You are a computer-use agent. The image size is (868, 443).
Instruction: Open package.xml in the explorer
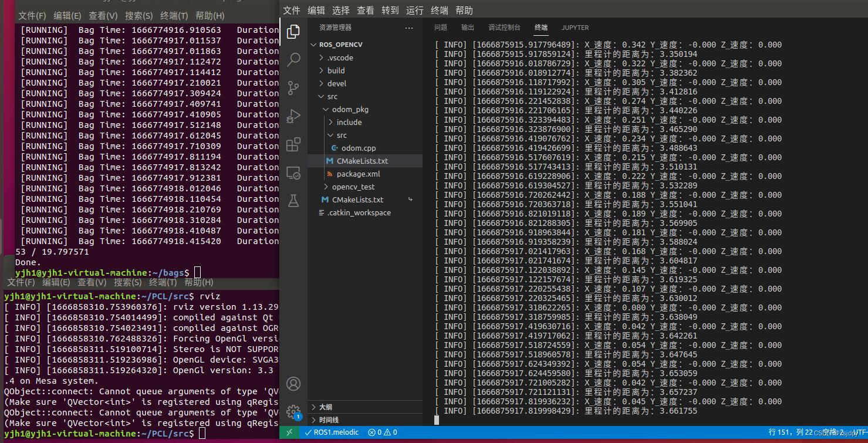pyautogui.click(x=358, y=174)
